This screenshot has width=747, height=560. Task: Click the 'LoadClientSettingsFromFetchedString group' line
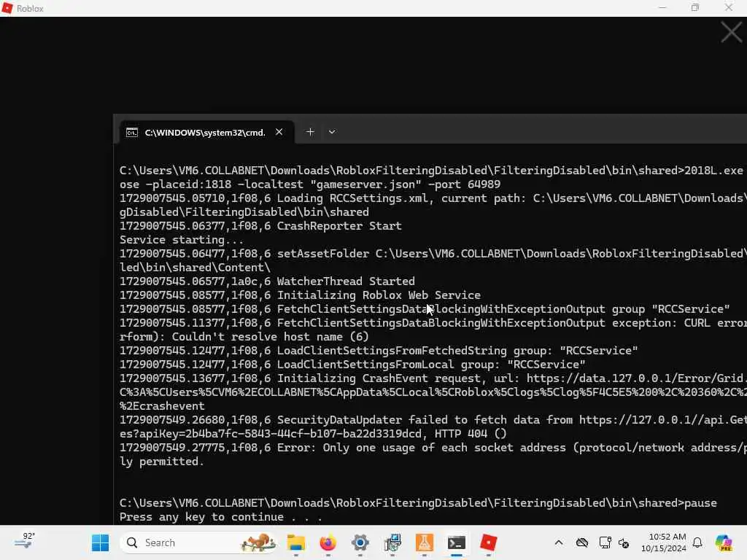point(379,351)
